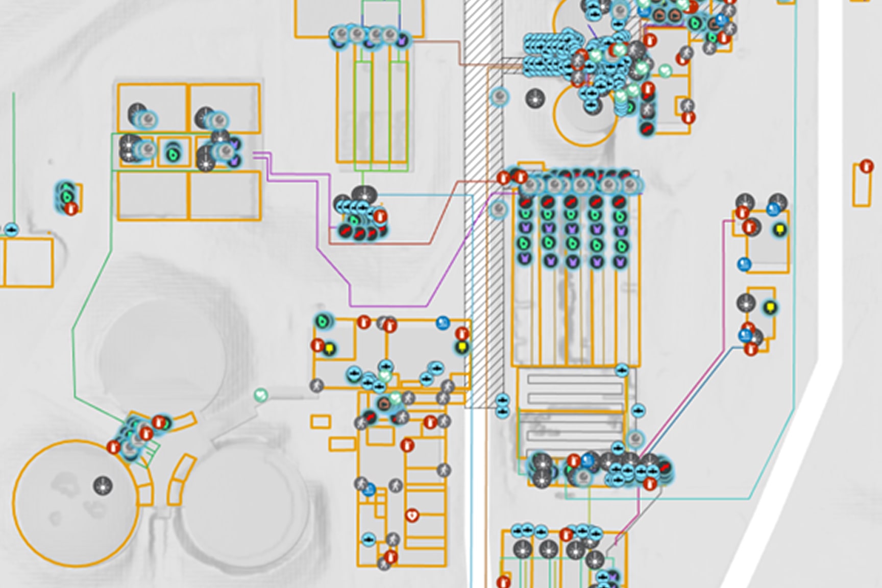This screenshot has width=882, height=588.
Task: Select the blue marker overlapping a walker icon in the lower central building
Action: (369, 490)
